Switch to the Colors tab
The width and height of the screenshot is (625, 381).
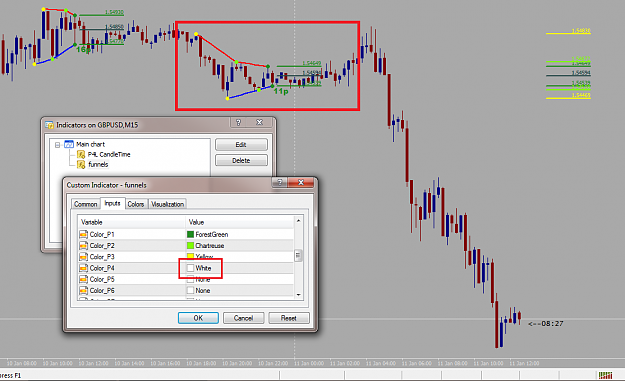pyautogui.click(x=136, y=204)
